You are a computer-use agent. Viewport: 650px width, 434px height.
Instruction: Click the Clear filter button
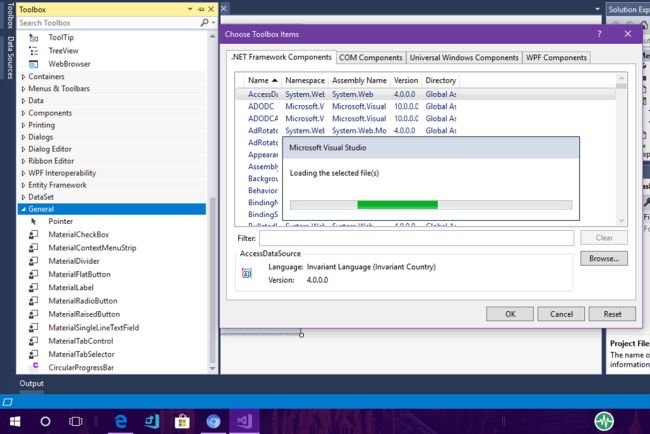pos(604,238)
